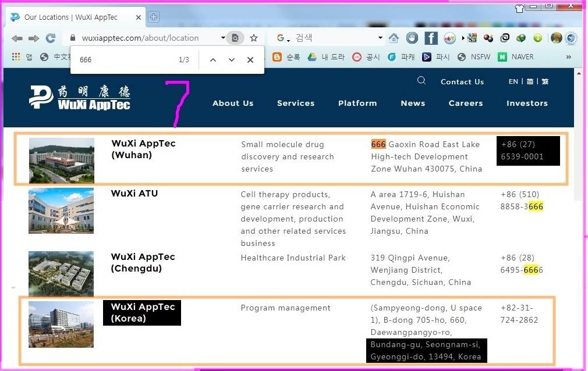The height and width of the screenshot is (371, 588).
Task: Open the About Us menu
Action: click(233, 103)
